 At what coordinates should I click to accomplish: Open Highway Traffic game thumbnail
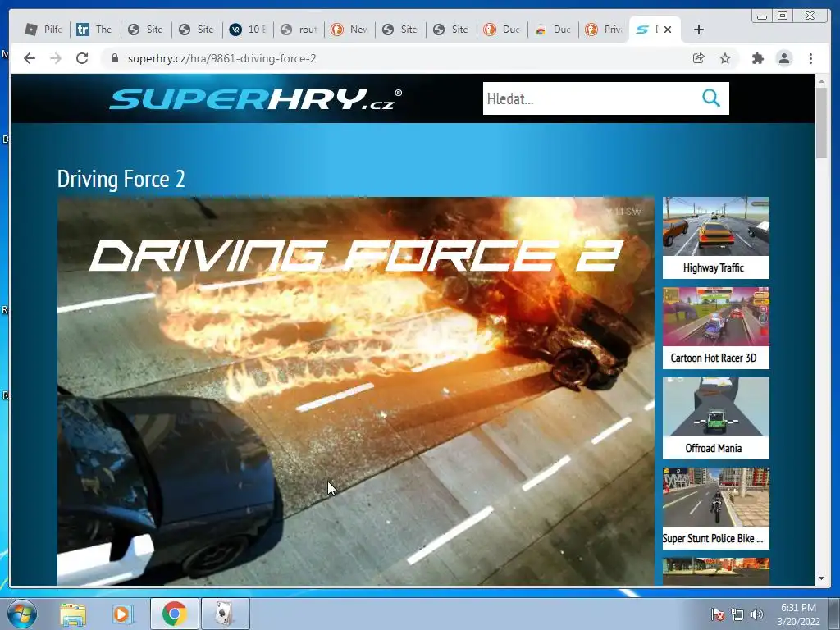(x=715, y=226)
